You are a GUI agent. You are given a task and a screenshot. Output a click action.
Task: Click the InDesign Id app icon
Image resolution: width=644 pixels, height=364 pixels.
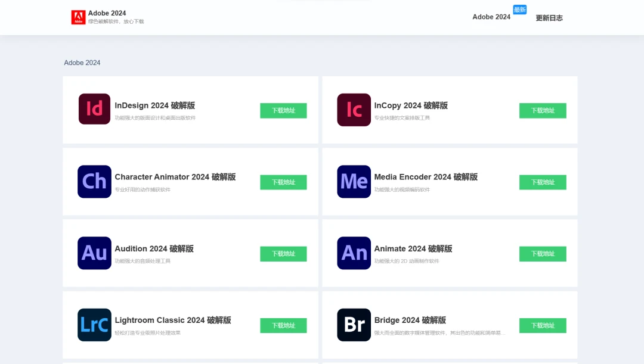click(94, 109)
